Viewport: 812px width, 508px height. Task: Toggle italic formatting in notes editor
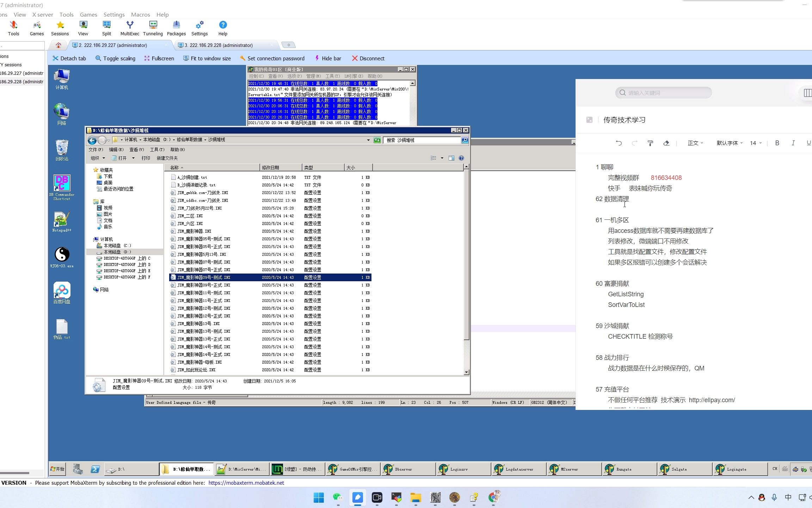tap(793, 143)
